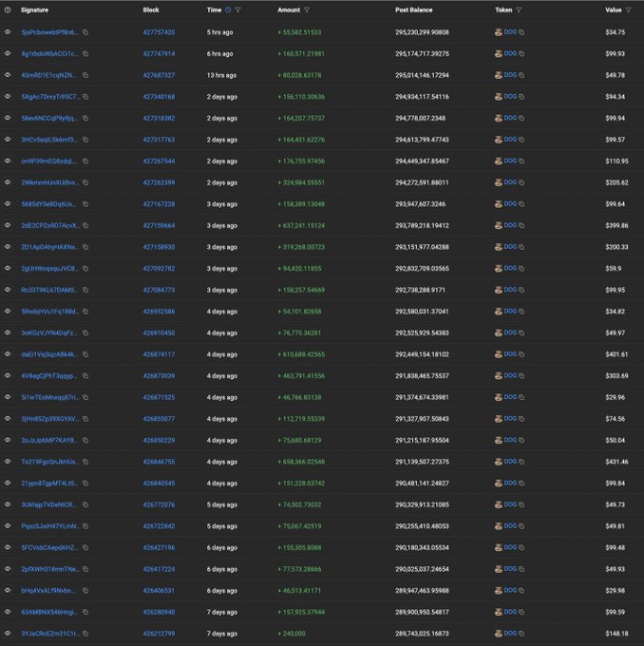Copy DOG token address in $205.62 row
The width and height of the screenshot is (644, 646).
click(521, 182)
